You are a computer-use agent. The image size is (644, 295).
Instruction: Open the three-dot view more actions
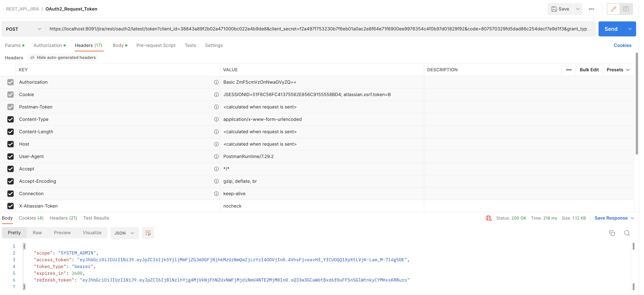591,9
